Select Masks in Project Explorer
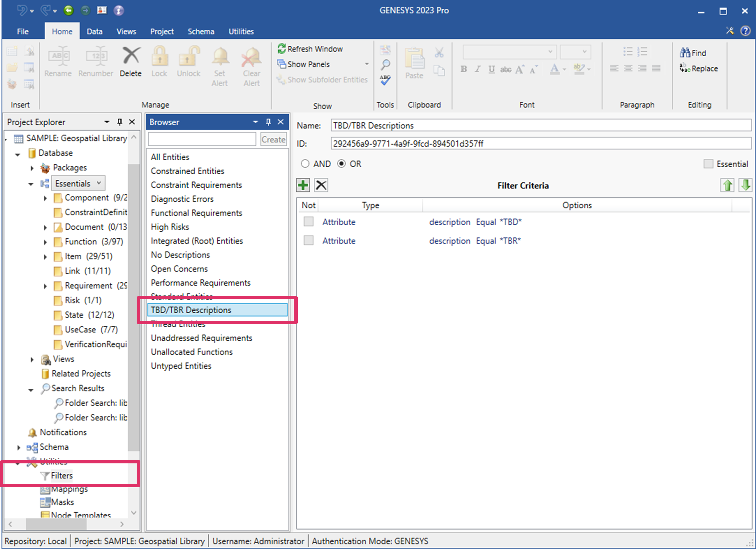The height and width of the screenshot is (549, 756). click(x=62, y=502)
